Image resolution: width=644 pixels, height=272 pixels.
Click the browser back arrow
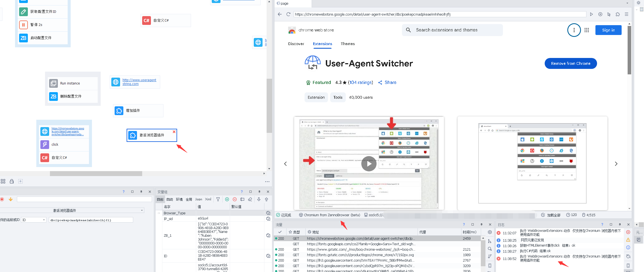(280, 14)
